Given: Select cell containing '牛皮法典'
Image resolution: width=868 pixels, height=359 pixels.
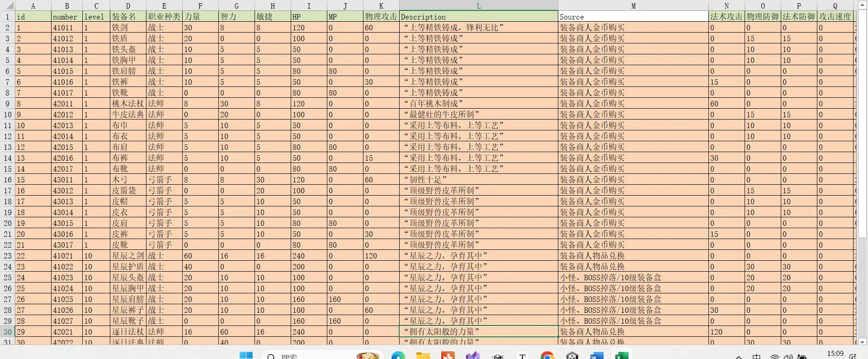Looking at the screenshot, I should click(x=128, y=114).
